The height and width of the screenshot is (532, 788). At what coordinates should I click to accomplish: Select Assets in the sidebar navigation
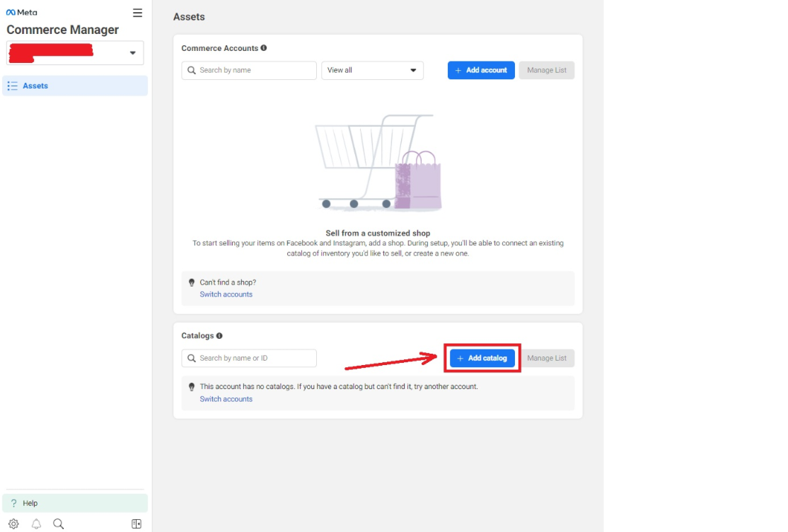[x=75, y=86]
